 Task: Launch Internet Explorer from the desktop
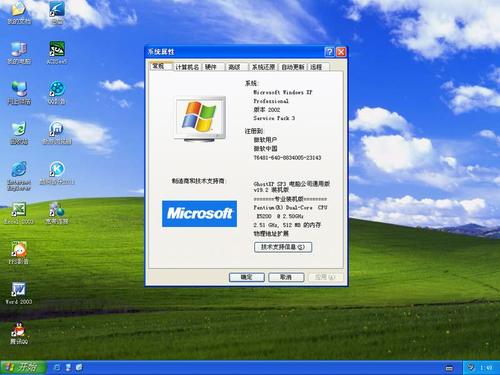pyautogui.click(x=19, y=176)
